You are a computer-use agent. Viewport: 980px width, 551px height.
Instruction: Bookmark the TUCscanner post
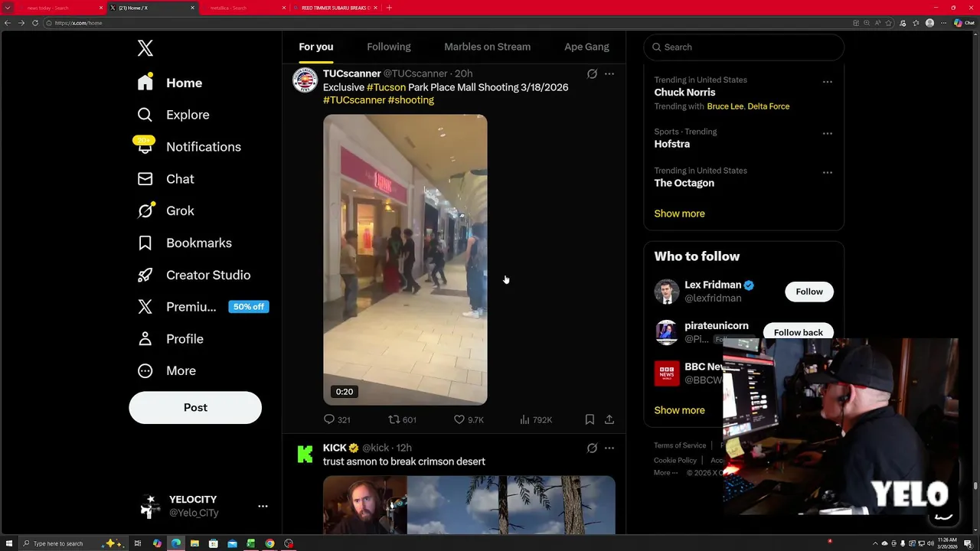coord(590,419)
